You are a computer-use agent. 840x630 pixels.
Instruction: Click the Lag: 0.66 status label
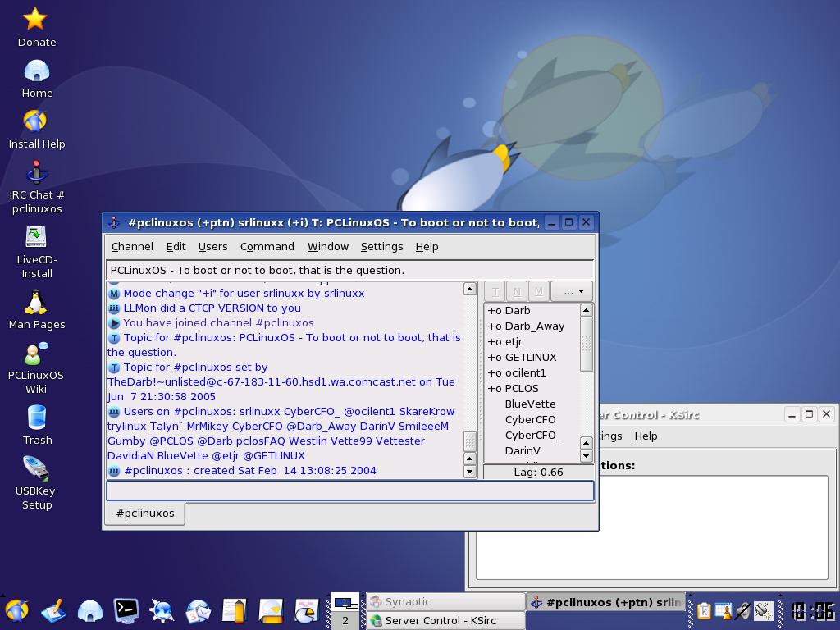click(x=538, y=472)
